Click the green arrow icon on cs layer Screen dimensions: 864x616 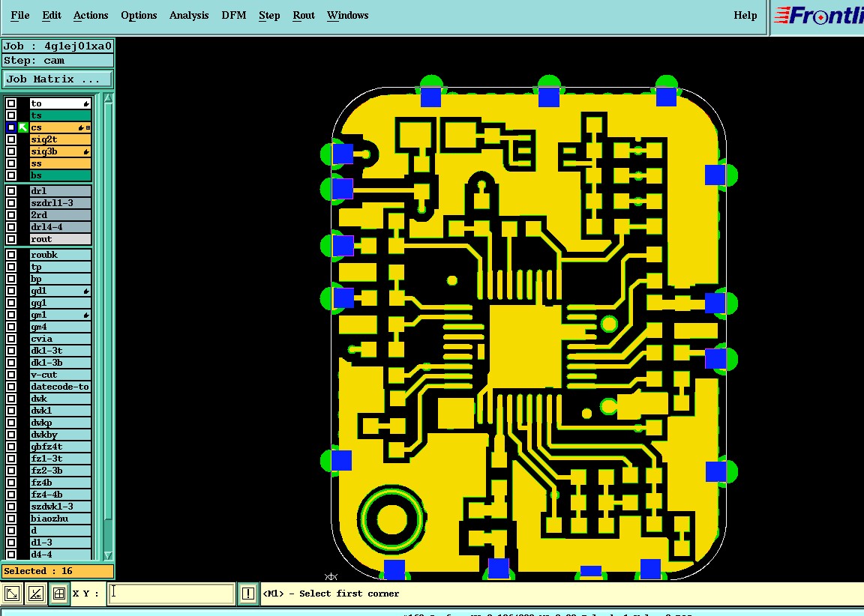click(x=23, y=127)
